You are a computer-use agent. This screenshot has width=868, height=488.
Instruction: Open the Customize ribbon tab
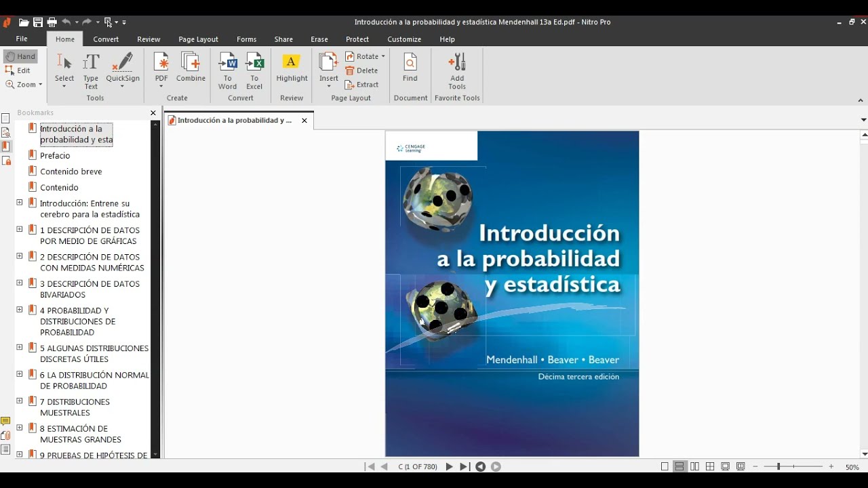pyautogui.click(x=404, y=39)
